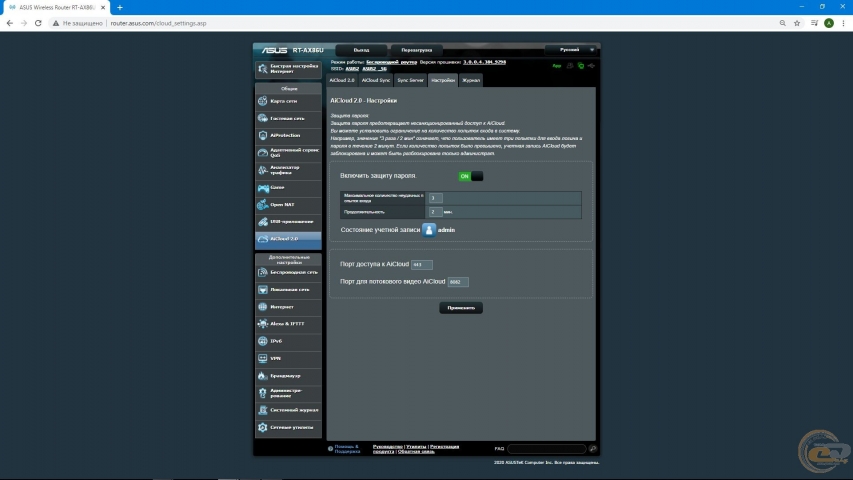Click the green App status icon

(557, 66)
